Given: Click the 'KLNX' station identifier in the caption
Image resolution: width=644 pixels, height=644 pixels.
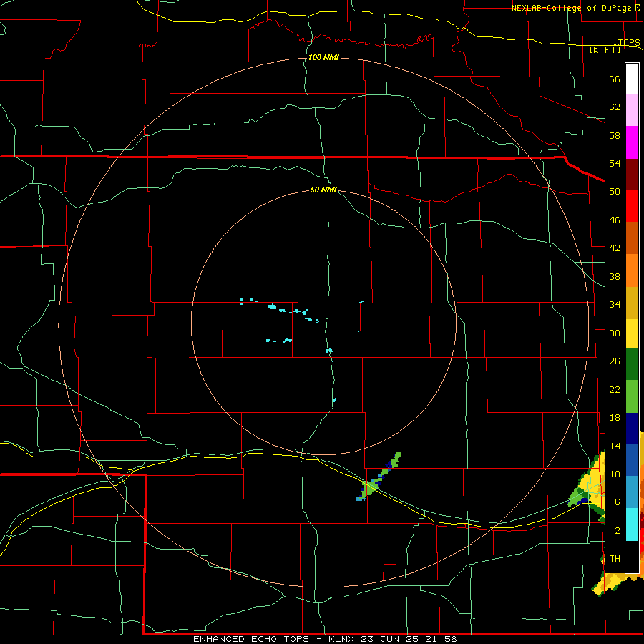Looking at the screenshot, I should [x=343, y=639].
